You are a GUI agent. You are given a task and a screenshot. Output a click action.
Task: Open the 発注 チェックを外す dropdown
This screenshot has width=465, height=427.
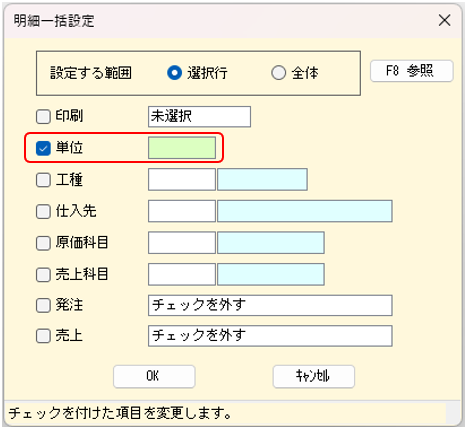pyautogui.click(x=270, y=305)
